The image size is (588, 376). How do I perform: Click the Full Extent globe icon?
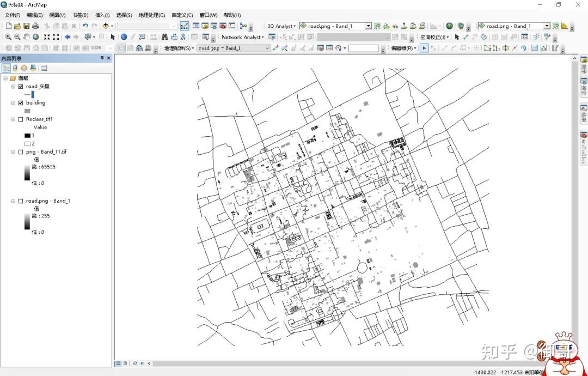[36, 37]
